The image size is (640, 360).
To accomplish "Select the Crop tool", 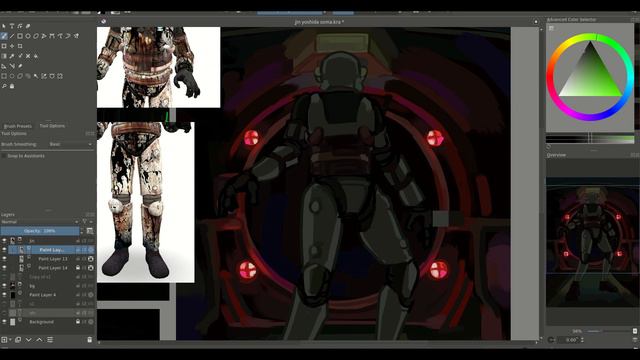I will pos(20,46).
